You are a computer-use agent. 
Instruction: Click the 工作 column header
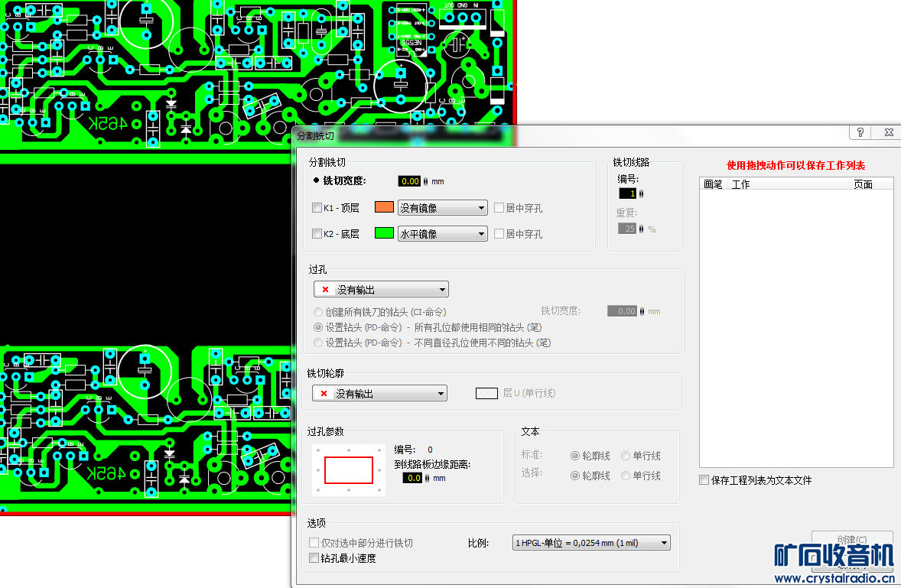pyautogui.click(x=788, y=184)
